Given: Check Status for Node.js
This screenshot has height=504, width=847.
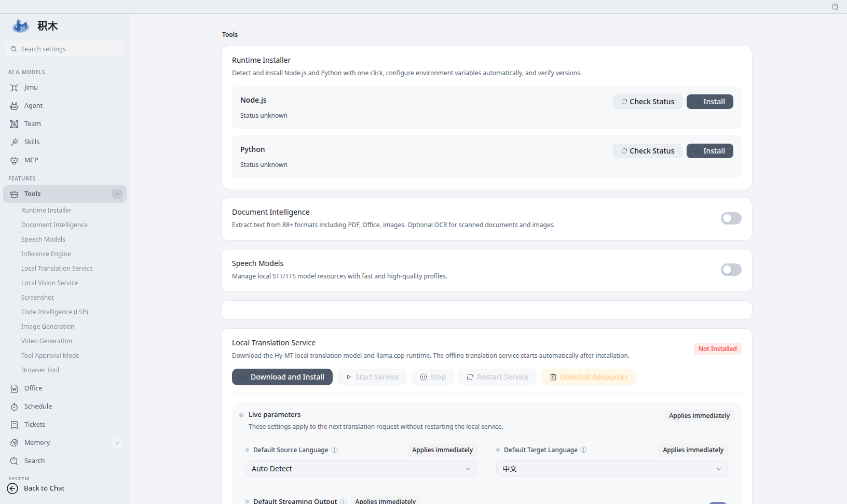Looking at the screenshot, I should coord(648,102).
